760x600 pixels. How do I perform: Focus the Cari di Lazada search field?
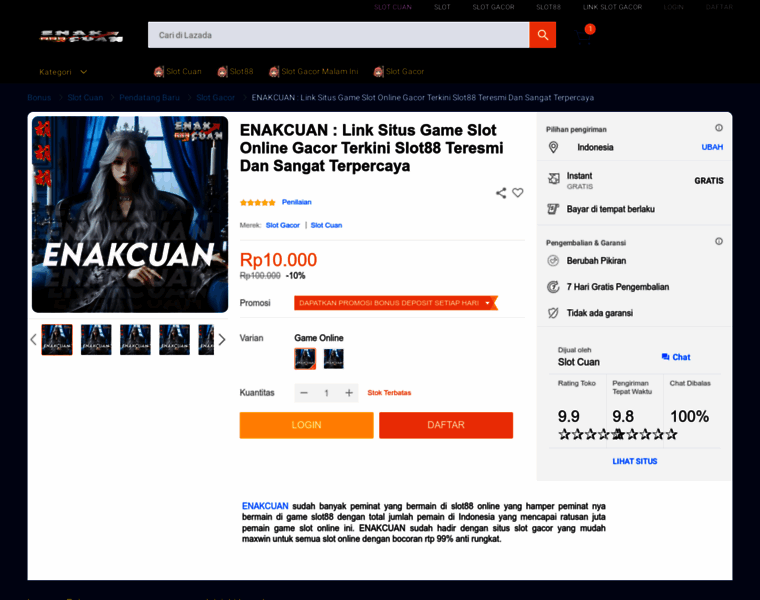pyautogui.click(x=338, y=35)
